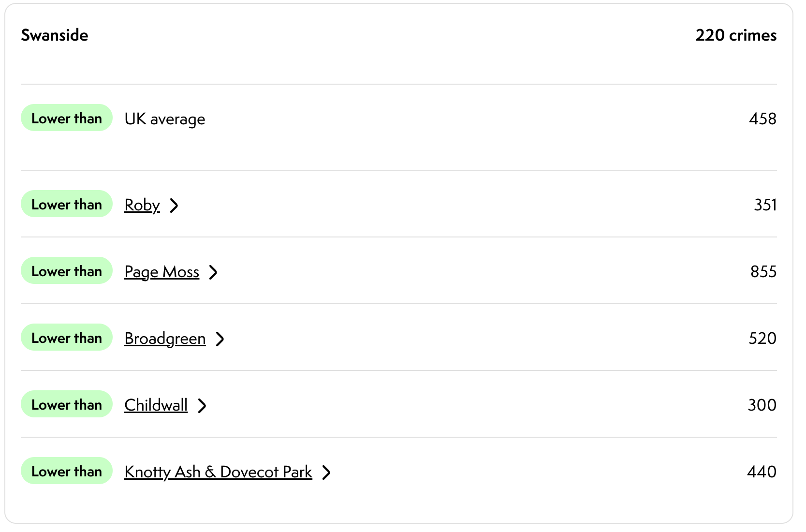The height and width of the screenshot is (532, 806).
Task: Click chevron after Knotty Ash & Dovecot Park
Action: 327,473
